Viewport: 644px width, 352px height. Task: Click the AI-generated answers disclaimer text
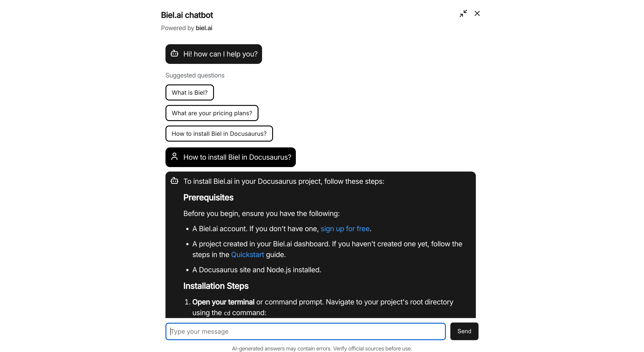322,348
